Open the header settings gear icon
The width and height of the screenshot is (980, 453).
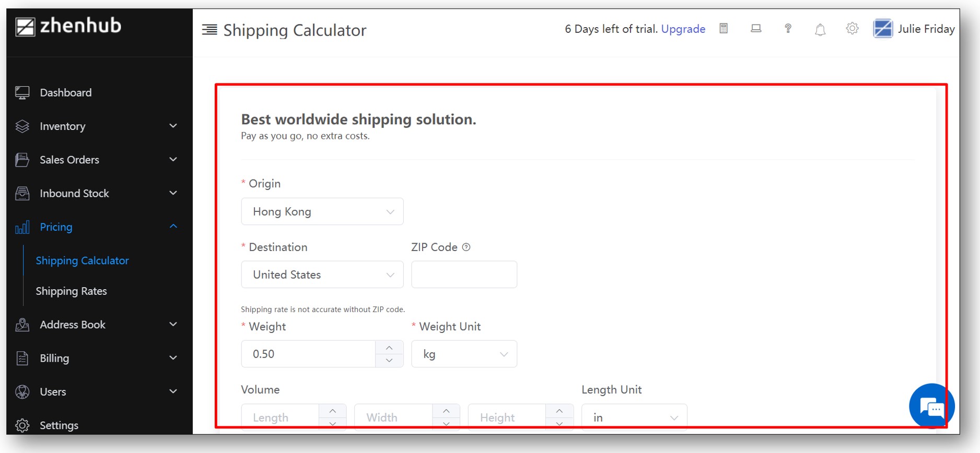pyautogui.click(x=852, y=29)
